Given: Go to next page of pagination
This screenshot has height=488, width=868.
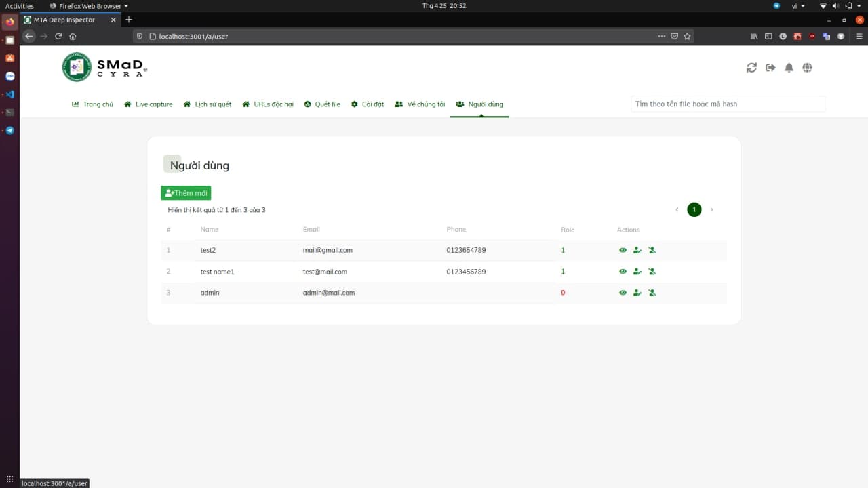Looking at the screenshot, I should click(x=711, y=210).
